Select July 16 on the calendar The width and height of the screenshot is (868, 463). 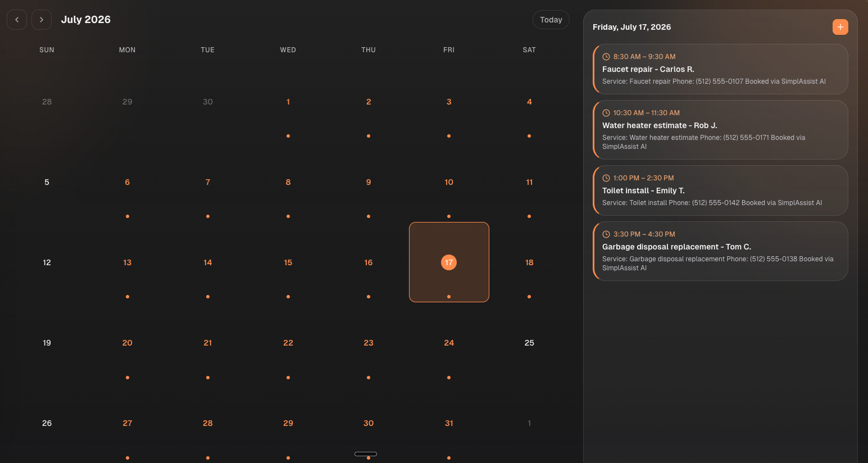click(369, 262)
